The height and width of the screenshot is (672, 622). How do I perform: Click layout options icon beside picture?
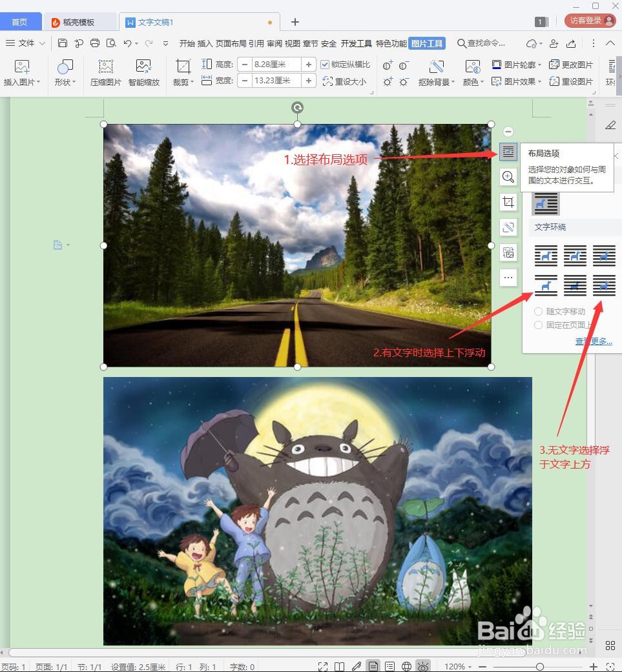(x=508, y=152)
